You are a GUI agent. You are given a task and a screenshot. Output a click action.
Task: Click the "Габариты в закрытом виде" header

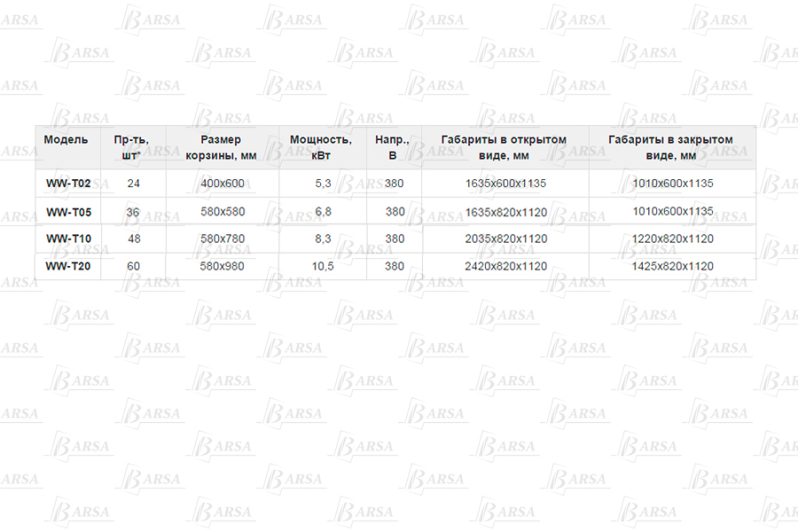tap(671, 147)
